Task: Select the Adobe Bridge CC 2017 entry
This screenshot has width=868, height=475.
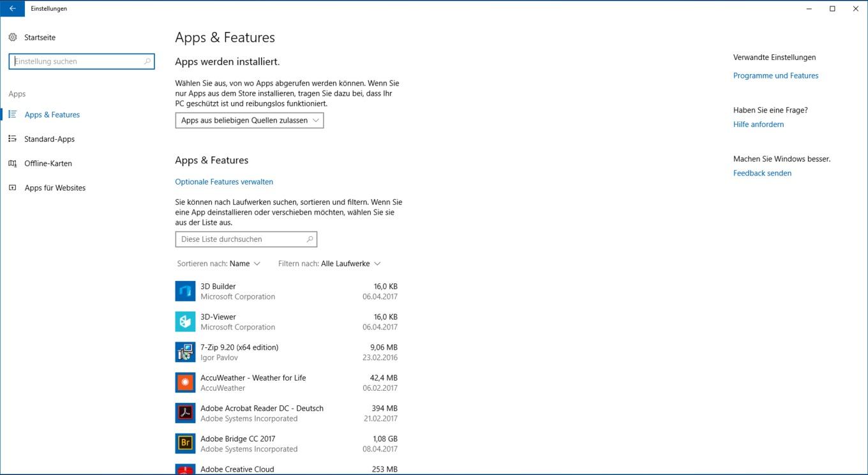Action: click(288, 444)
